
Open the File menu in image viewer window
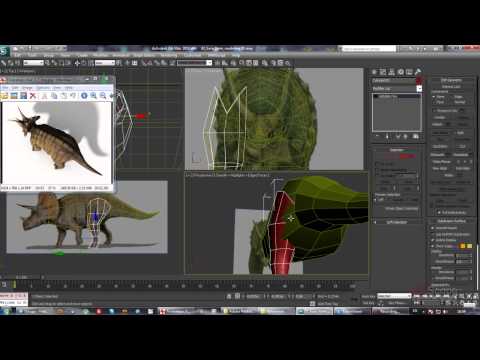click(x=5, y=88)
